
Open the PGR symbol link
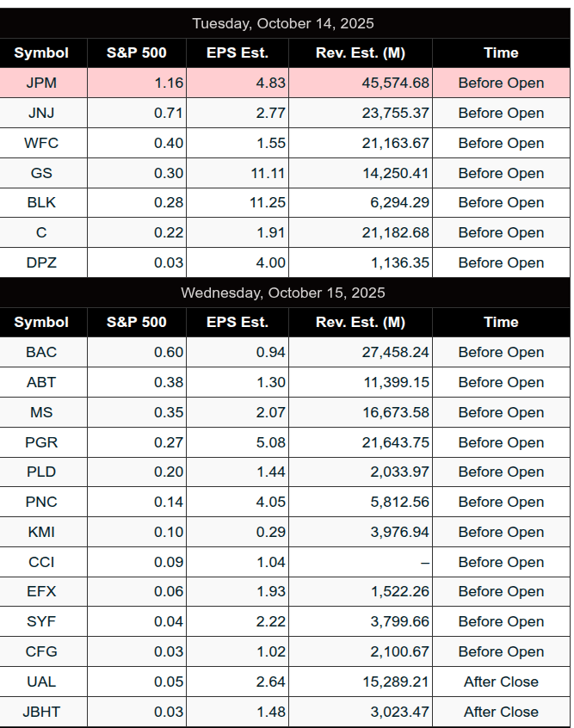[x=41, y=442]
